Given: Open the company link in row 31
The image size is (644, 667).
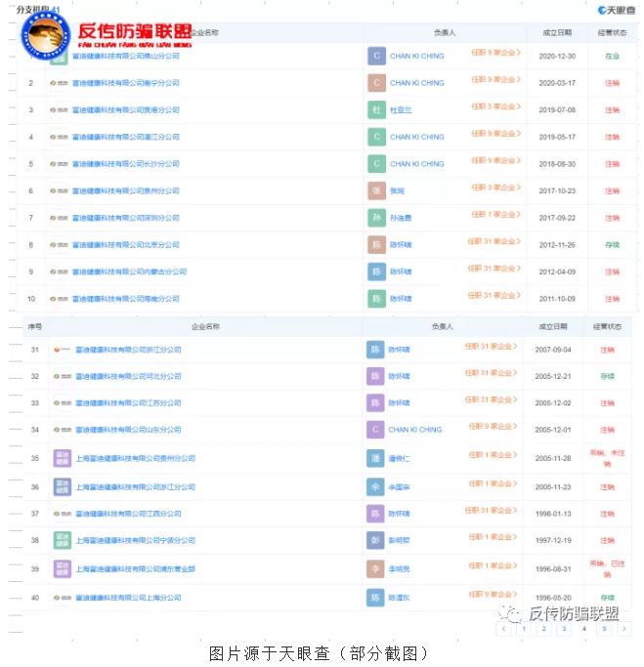Looking at the screenshot, I should pyautogui.click(x=128, y=350).
